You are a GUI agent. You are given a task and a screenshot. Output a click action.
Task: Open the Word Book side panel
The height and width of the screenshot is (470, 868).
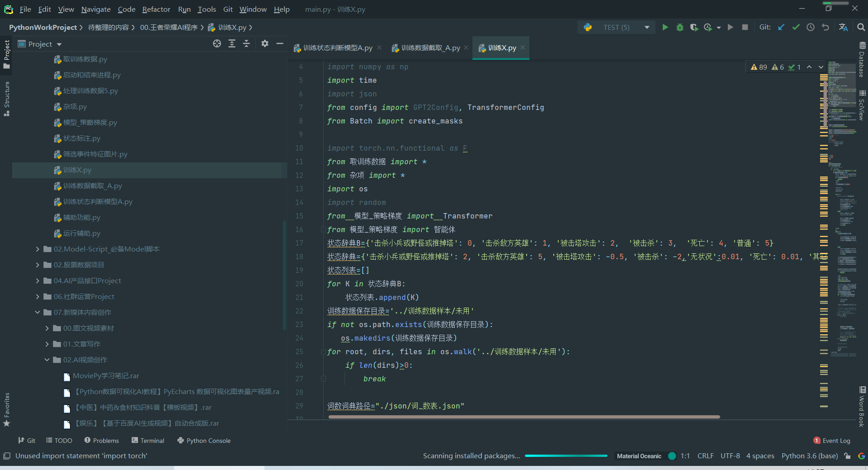(x=862, y=406)
